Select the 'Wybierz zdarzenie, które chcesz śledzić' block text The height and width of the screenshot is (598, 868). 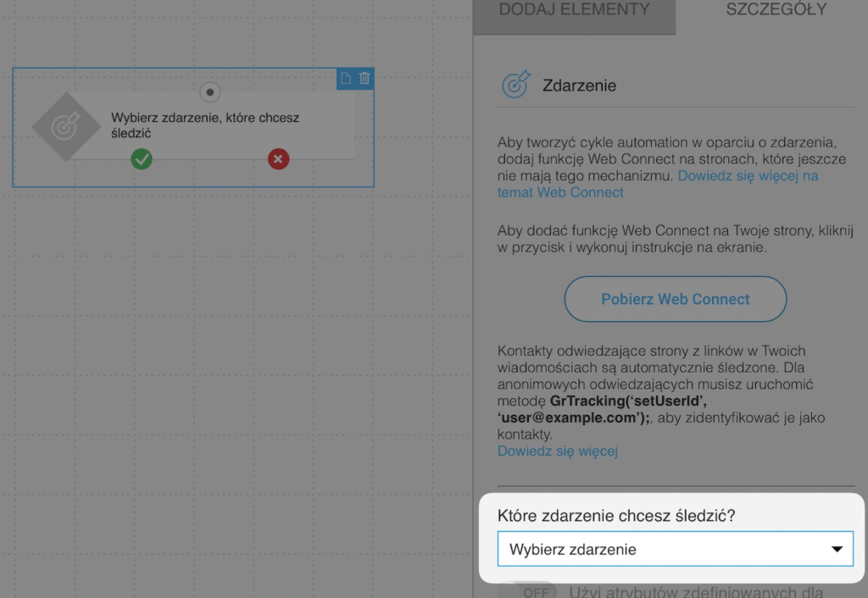click(205, 125)
